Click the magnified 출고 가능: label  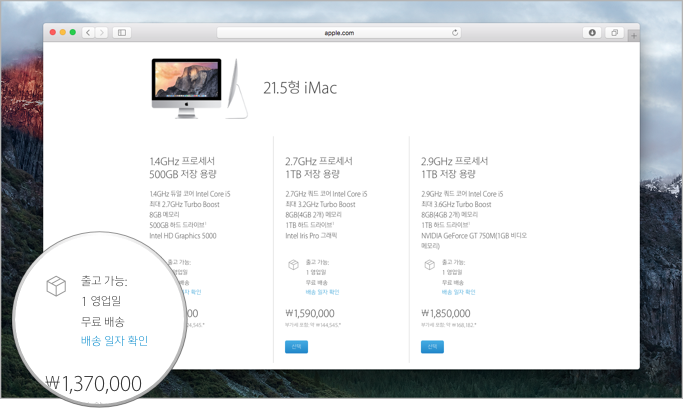point(104,281)
